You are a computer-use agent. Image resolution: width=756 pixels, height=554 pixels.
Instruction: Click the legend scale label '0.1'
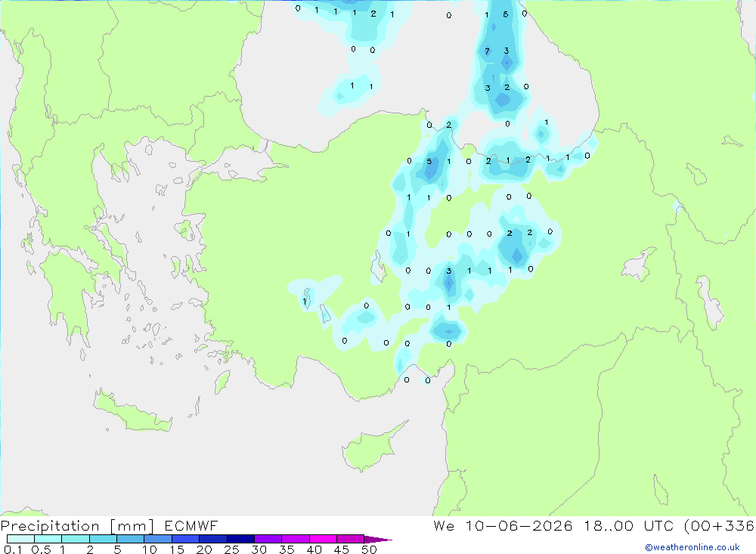13,549
